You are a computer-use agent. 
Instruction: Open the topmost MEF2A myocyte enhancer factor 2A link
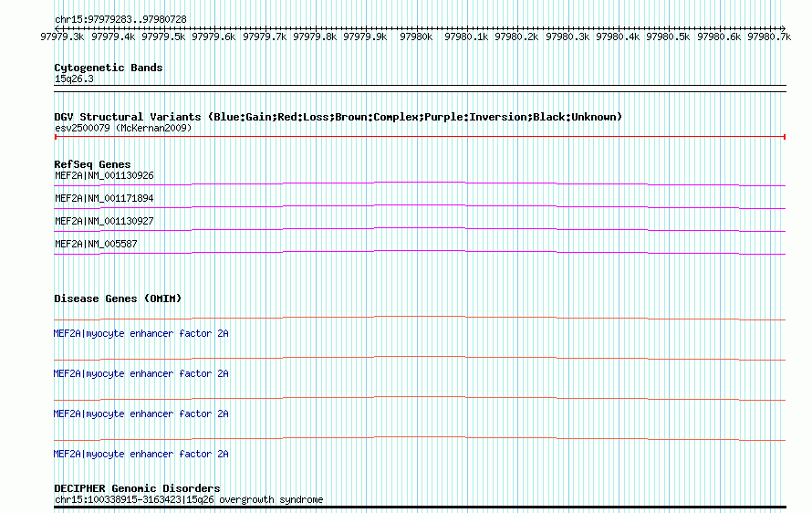tap(141, 334)
